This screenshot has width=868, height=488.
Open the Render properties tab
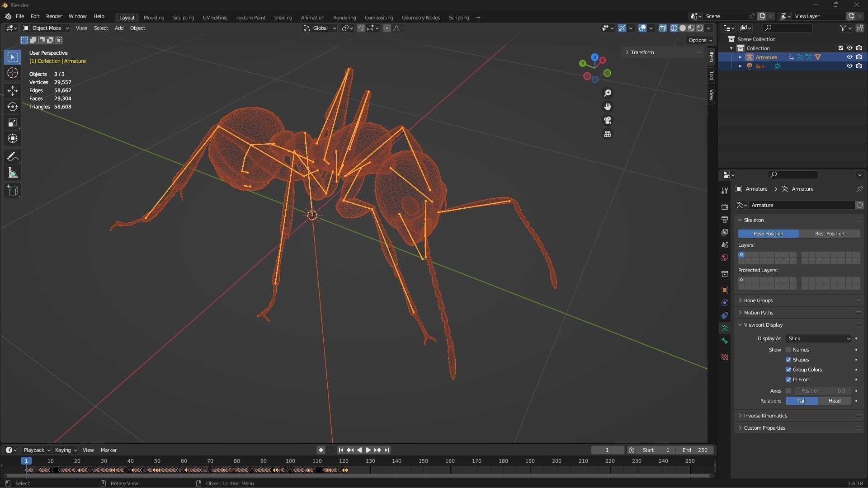tap(725, 206)
